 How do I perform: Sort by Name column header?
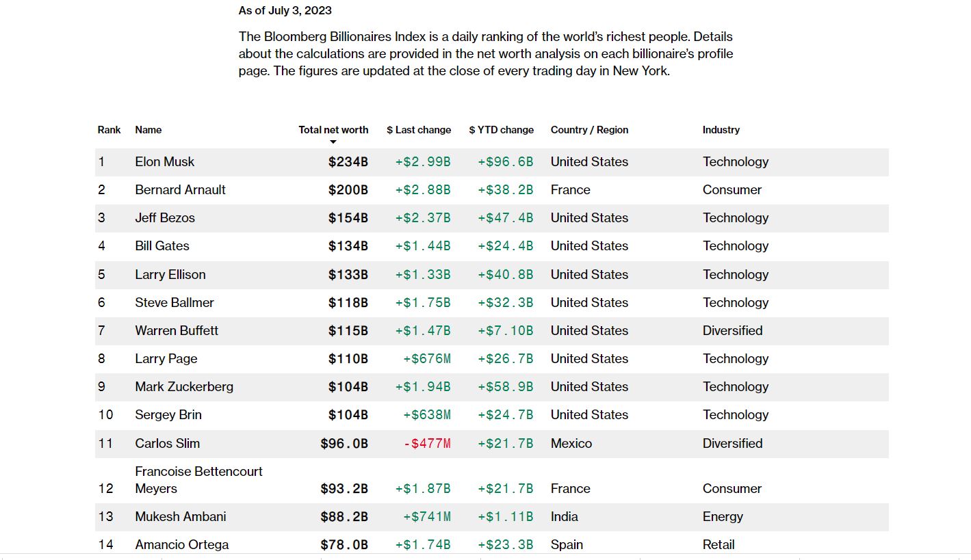tap(148, 130)
